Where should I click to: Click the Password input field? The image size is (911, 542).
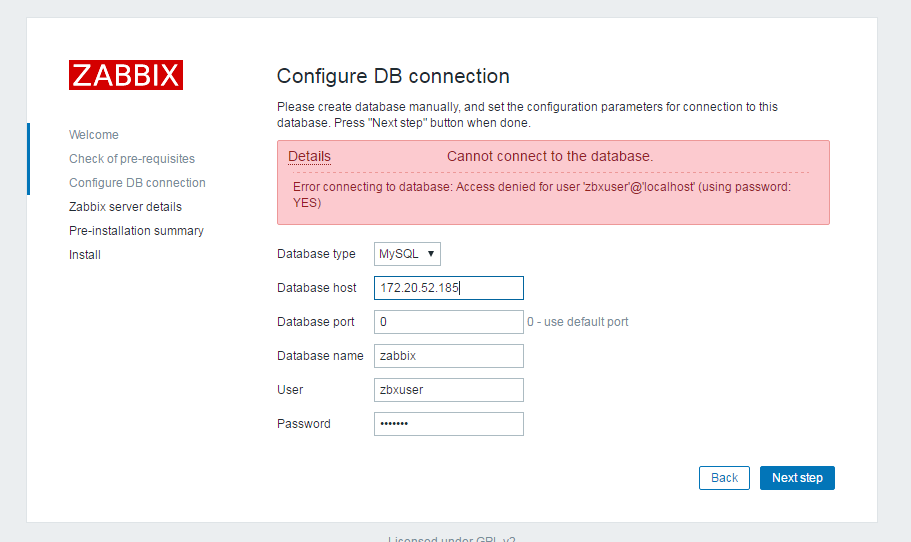[449, 424]
